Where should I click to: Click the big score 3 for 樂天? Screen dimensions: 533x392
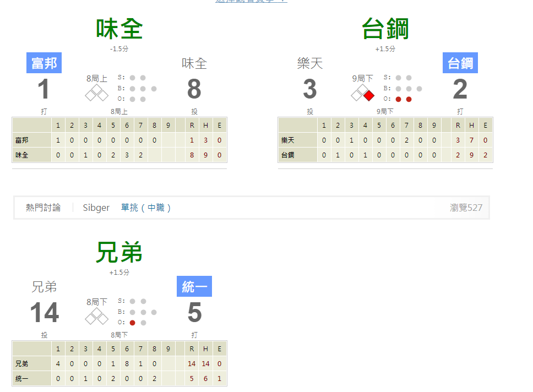[310, 89]
